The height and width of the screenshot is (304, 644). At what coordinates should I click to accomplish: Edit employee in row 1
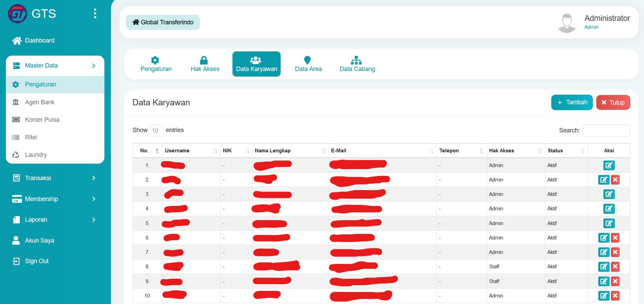(x=609, y=165)
